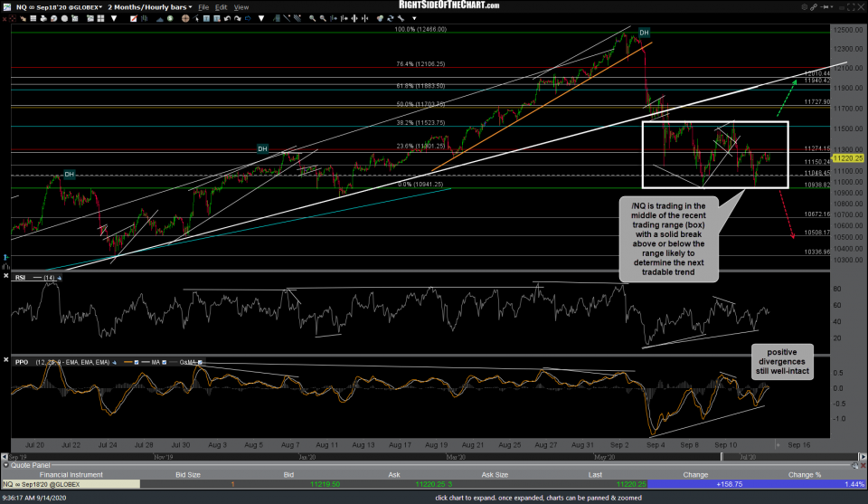
Task: Click the RSI label in indicator header
Action: point(20,278)
